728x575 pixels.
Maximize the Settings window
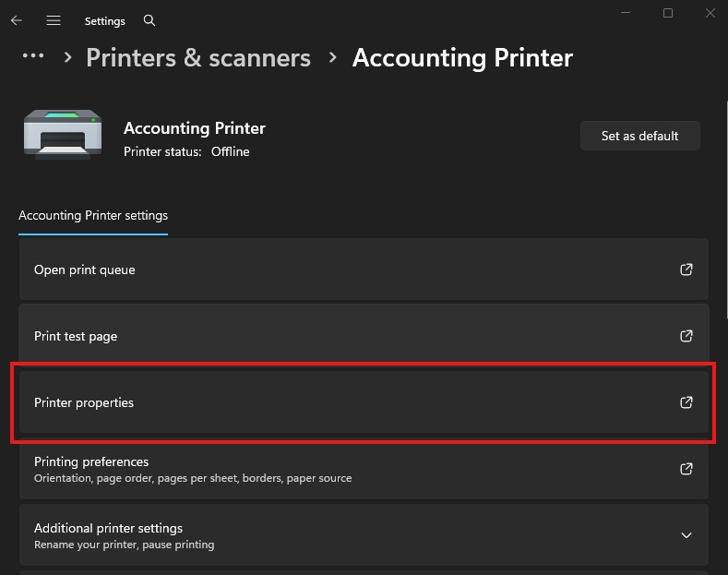668,13
